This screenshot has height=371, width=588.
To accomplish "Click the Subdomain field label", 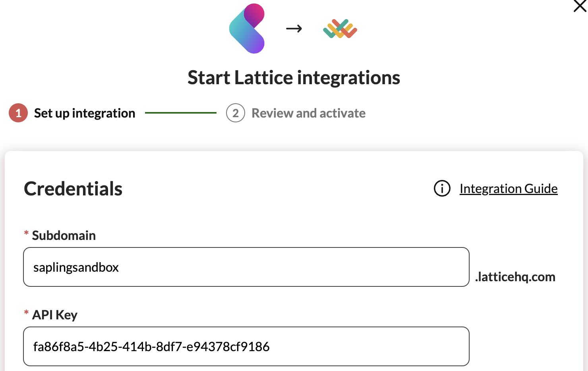I will pos(64,235).
